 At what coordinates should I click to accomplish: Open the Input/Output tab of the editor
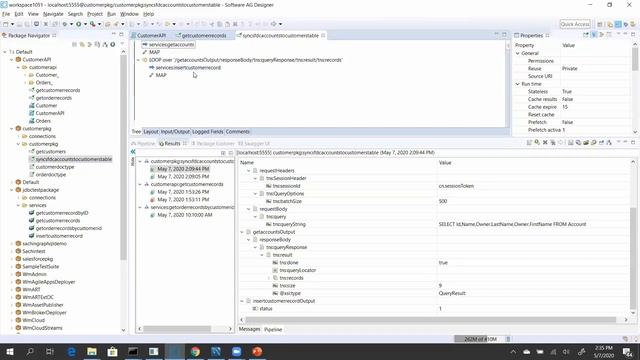tap(175, 132)
